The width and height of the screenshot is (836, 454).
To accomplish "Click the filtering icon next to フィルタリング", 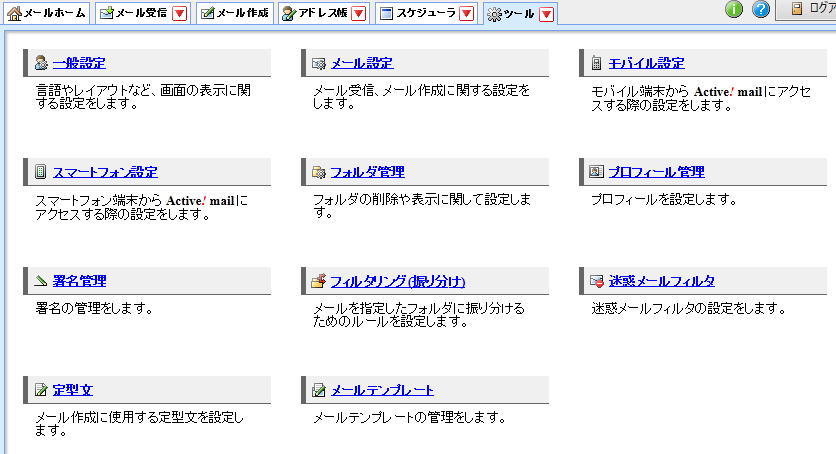I will pyautogui.click(x=319, y=280).
